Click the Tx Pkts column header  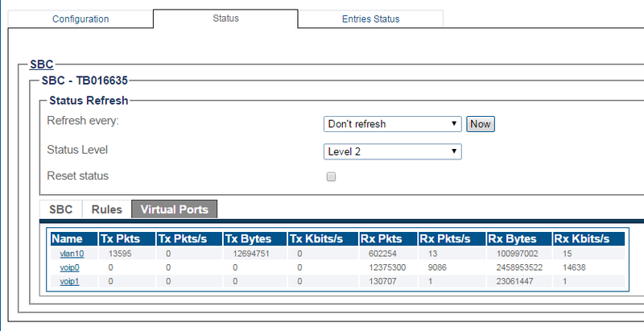(x=119, y=238)
